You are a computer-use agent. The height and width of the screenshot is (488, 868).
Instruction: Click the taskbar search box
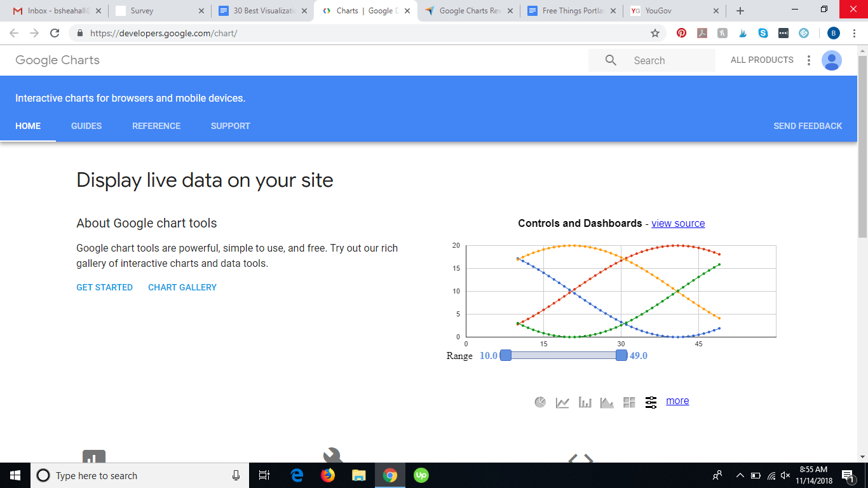click(140, 475)
